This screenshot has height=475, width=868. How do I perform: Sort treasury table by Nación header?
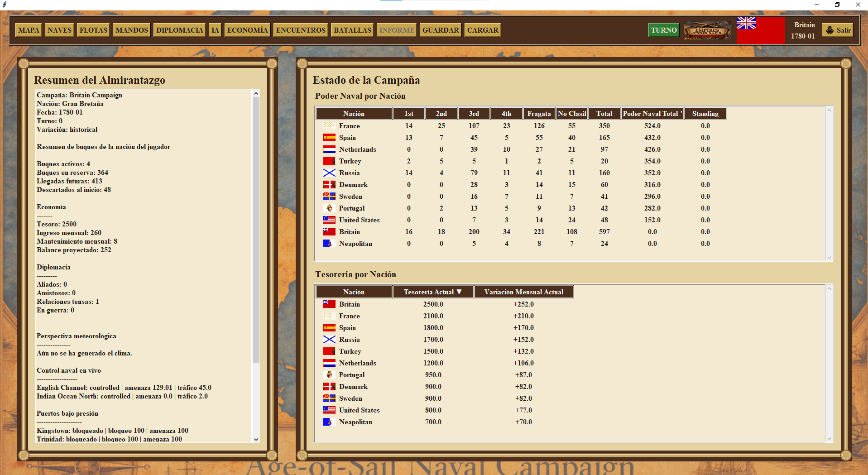(354, 292)
